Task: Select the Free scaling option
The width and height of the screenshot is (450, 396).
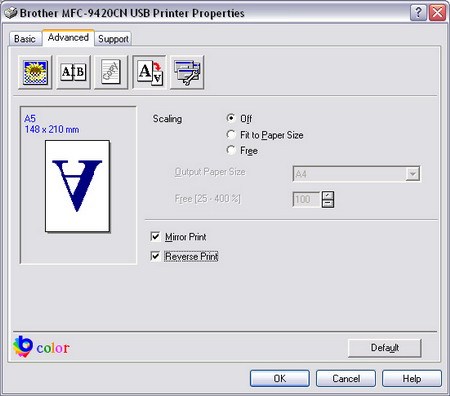Action: click(231, 150)
